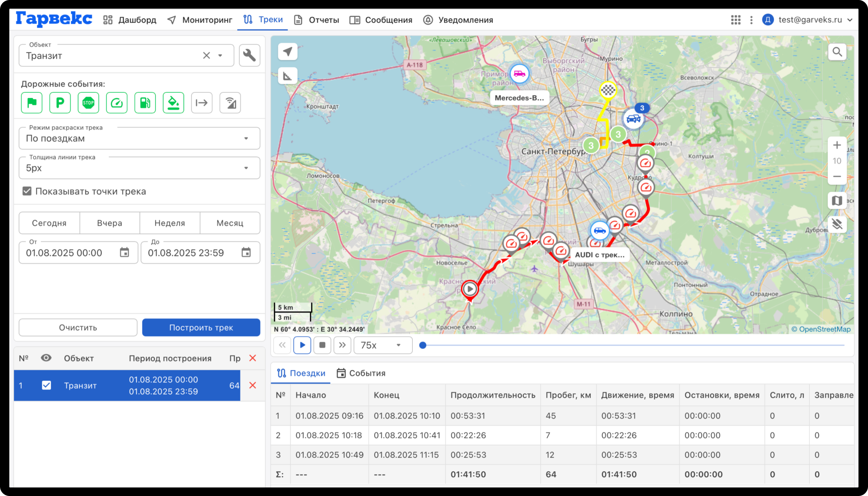Viewport: 868px width, 496px height.
Task: Switch to the События tab
Action: point(361,373)
